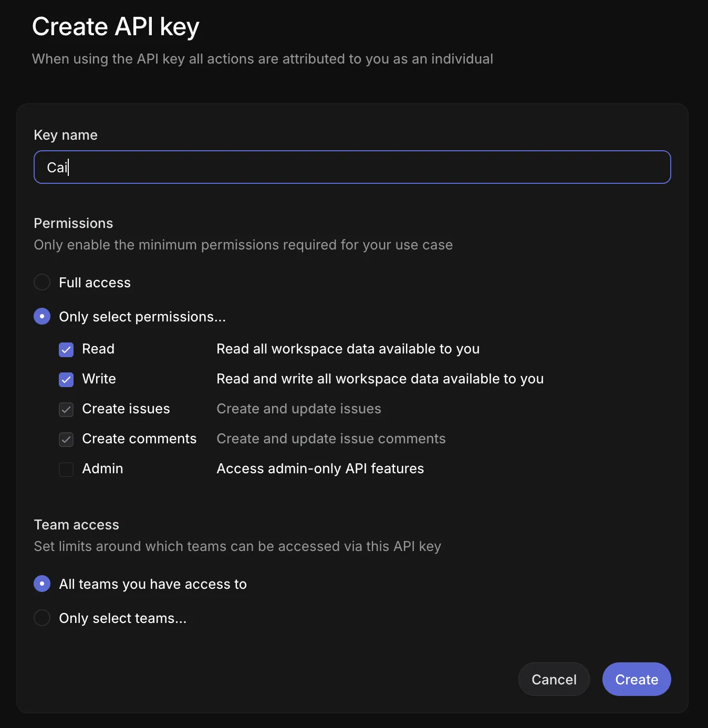Select the Only select teams option
Screen dimensions: 708x728
[41, 618]
